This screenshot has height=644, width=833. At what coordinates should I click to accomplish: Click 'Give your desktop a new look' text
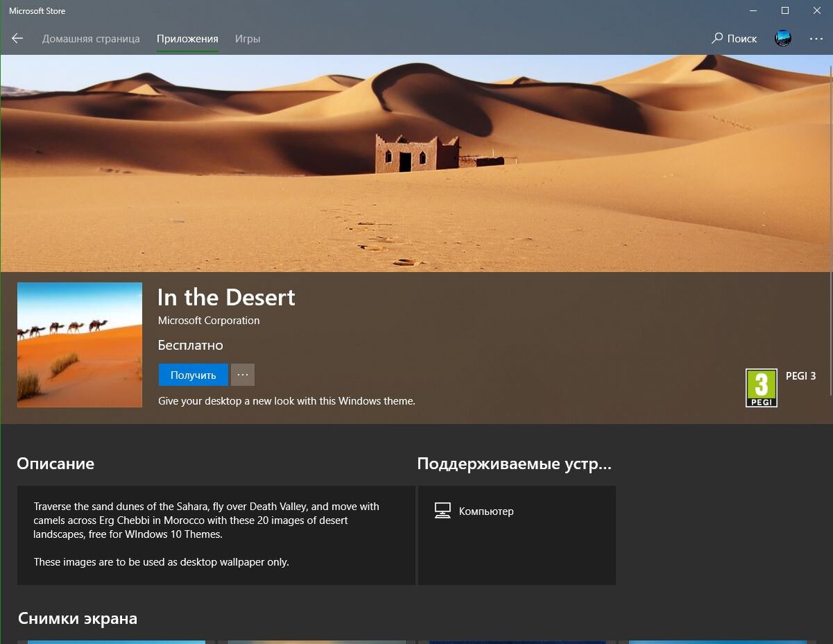pyautogui.click(x=287, y=401)
